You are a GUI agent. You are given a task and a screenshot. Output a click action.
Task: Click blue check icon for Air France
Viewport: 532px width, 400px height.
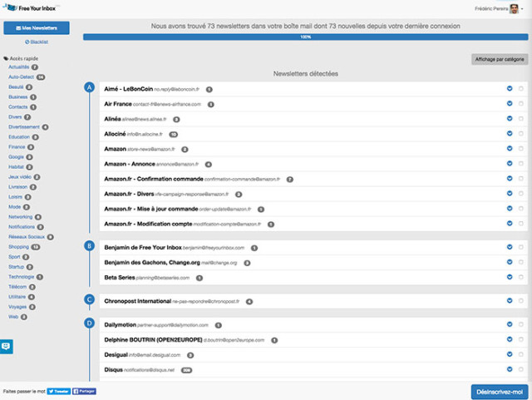tap(510, 104)
